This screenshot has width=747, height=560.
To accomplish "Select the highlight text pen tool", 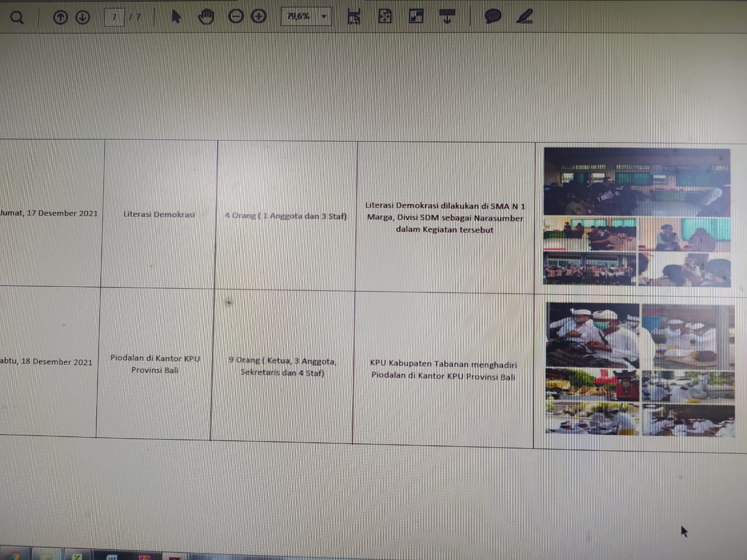I will pyautogui.click(x=524, y=16).
